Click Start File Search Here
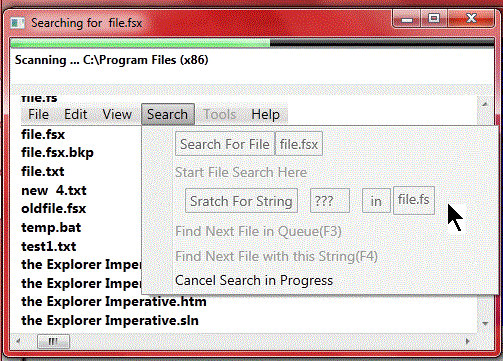503x361 pixels. (241, 172)
